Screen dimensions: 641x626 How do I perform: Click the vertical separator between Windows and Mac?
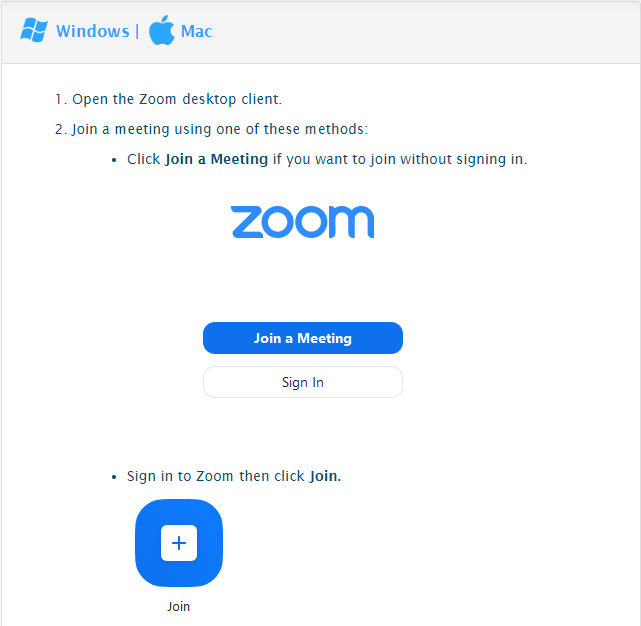click(137, 31)
